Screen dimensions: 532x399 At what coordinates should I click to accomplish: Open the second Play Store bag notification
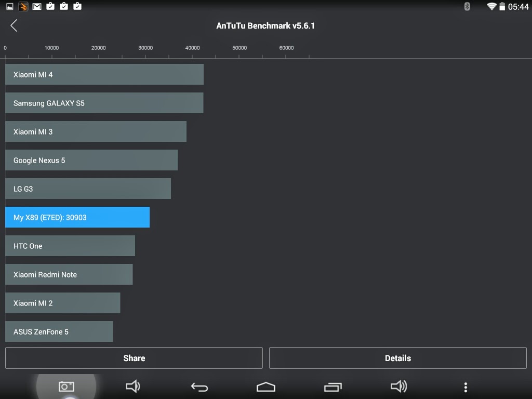pos(64,6)
